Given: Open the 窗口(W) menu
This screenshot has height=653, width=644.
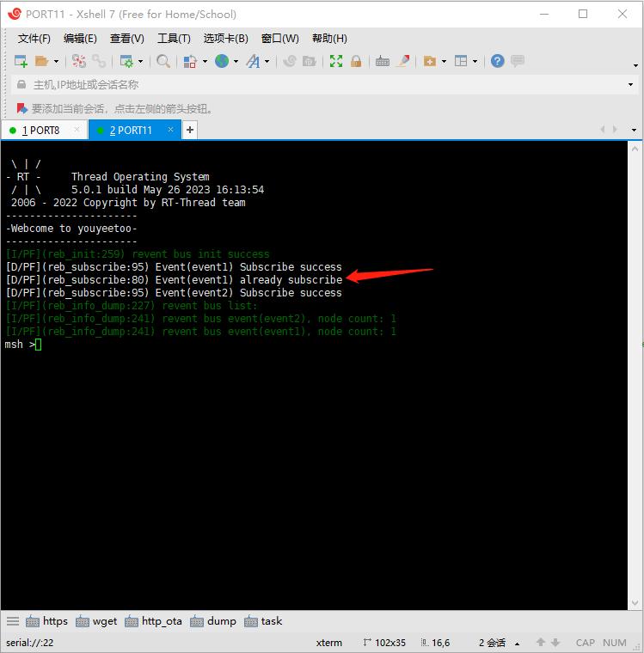Looking at the screenshot, I should [280, 39].
